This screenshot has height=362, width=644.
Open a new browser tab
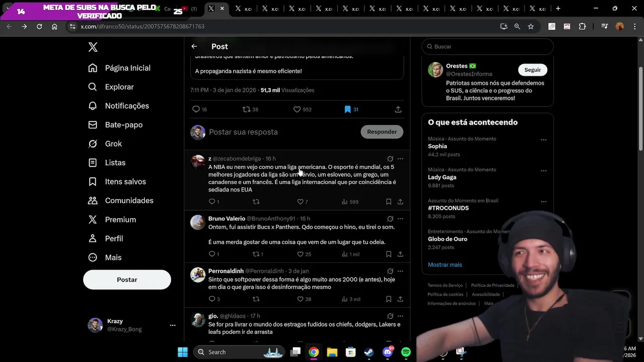(x=558, y=9)
